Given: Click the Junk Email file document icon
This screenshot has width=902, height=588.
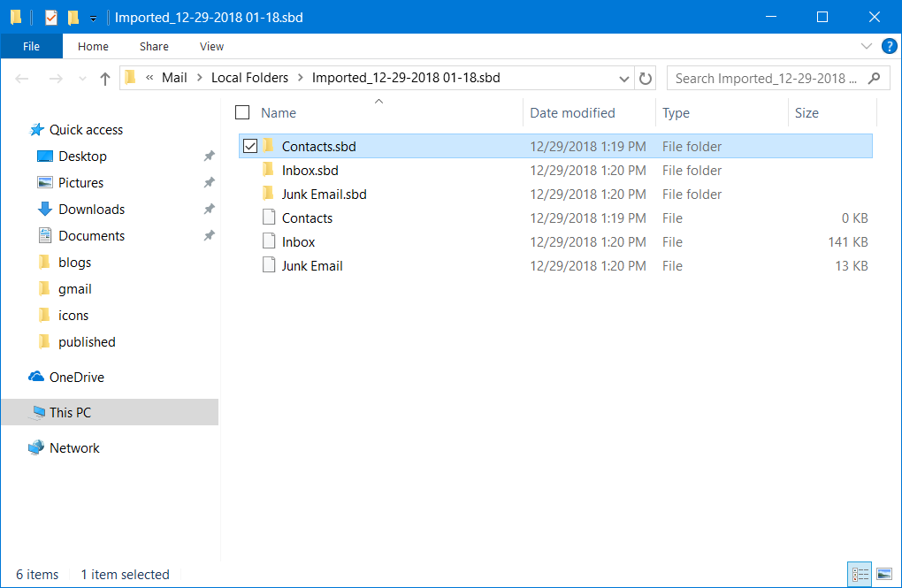Looking at the screenshot, I should (269, 264).
